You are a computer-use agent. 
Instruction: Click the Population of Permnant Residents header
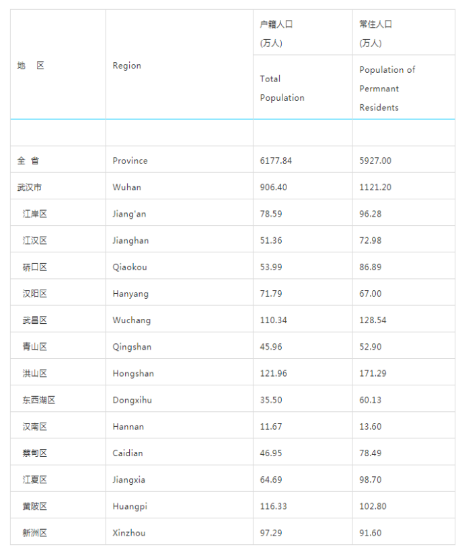click(x=387, y=88)
